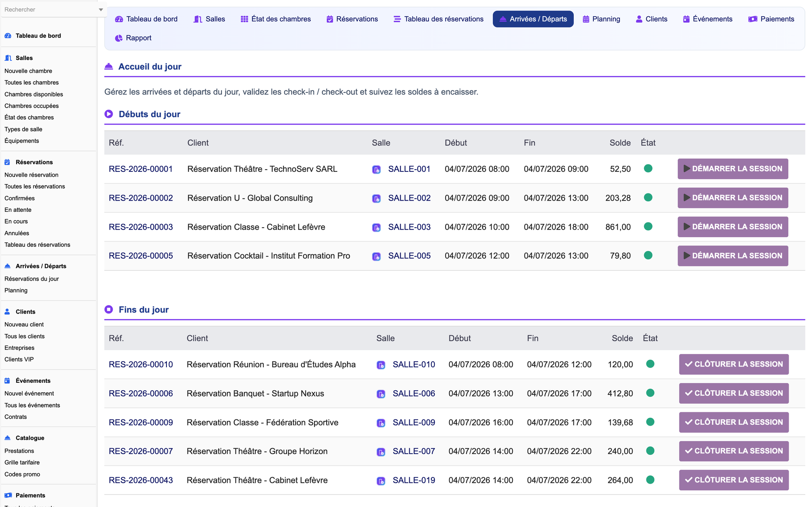Switch to the Planning tab
The image size is (812, 507).
601,19
